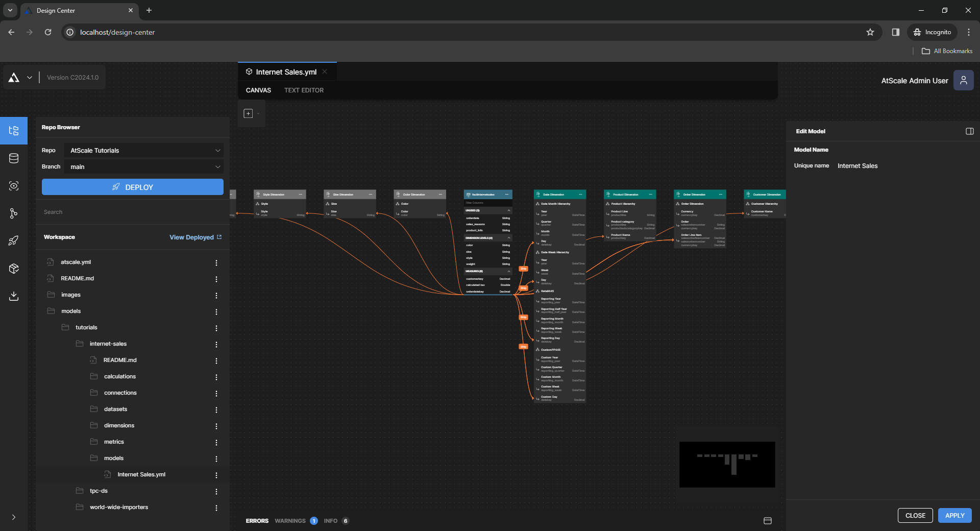The height and width of the screenshot is (531, 980).
Task: Toggle the bottom messages panel
Action: (767, 521)
